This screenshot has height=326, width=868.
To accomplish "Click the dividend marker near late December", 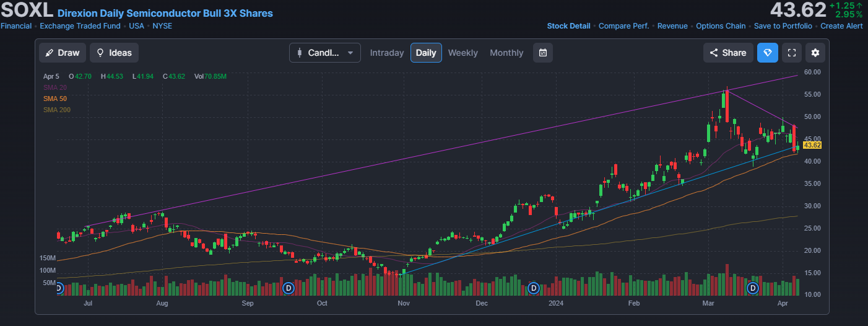I will [534, 288].
